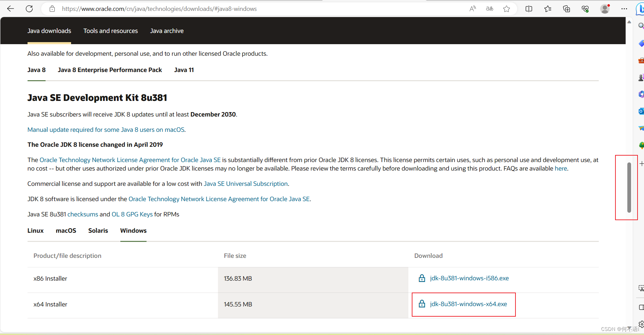Reload the page with the refresh icon
Viewport: 644px width, 335px height.
[29, 9]
